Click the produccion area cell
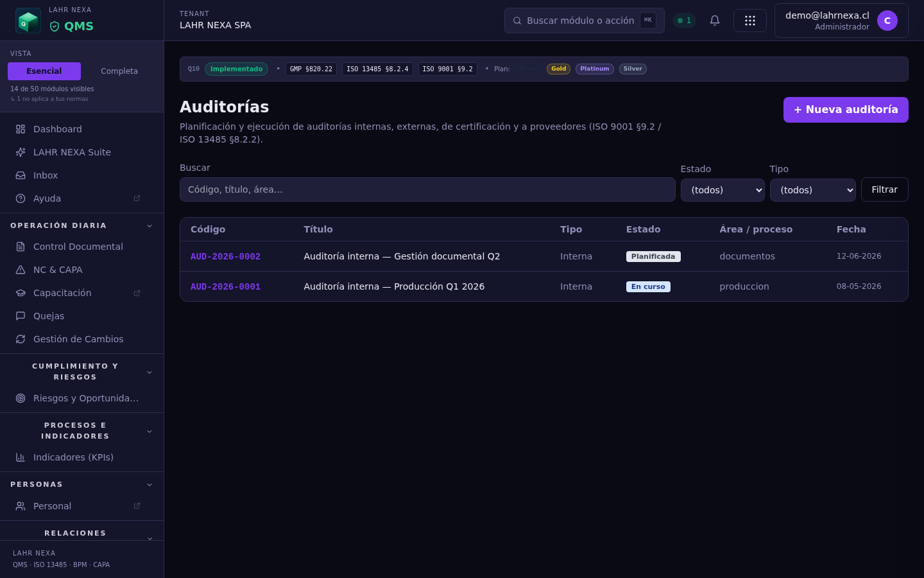The height and width of the screenshot is (578, 924). tap(744, 286)
